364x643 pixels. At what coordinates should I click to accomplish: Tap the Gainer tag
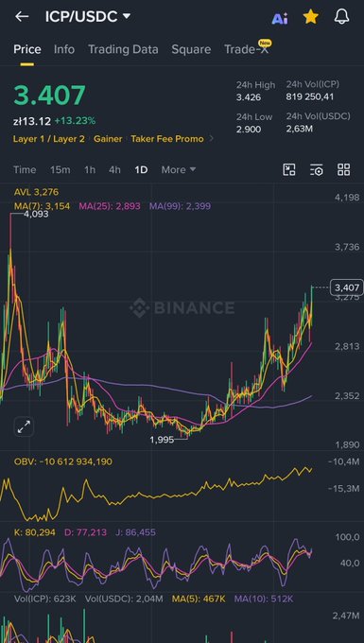[x=108, y=139]
